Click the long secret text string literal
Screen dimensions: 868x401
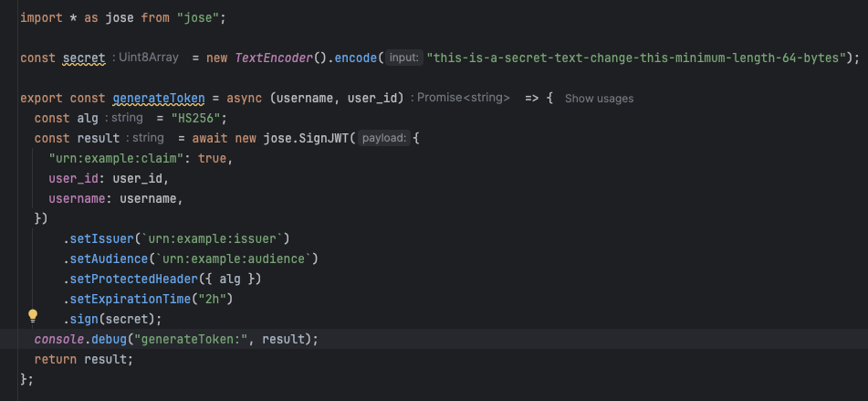click(643, 58)
